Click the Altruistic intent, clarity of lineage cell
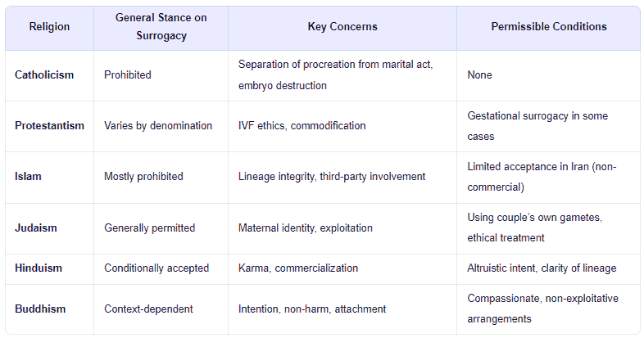This screenshot has height=338, width=644. point(542,268)
